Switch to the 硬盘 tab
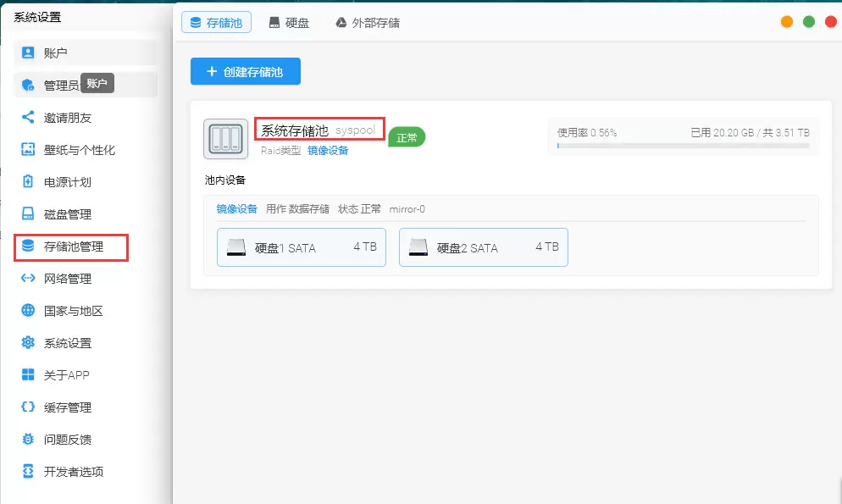 pyautogui.click(x=289, y=23)
